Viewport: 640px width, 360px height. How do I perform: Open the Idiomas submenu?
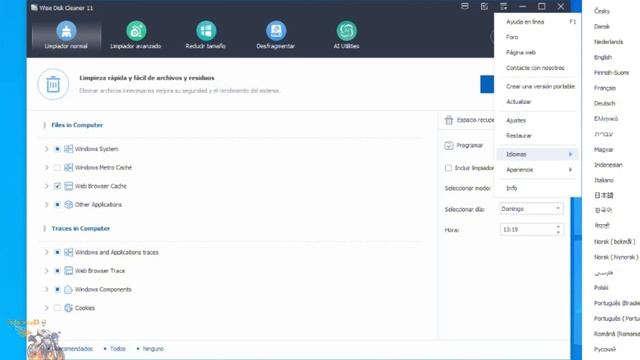pos(537,154)
